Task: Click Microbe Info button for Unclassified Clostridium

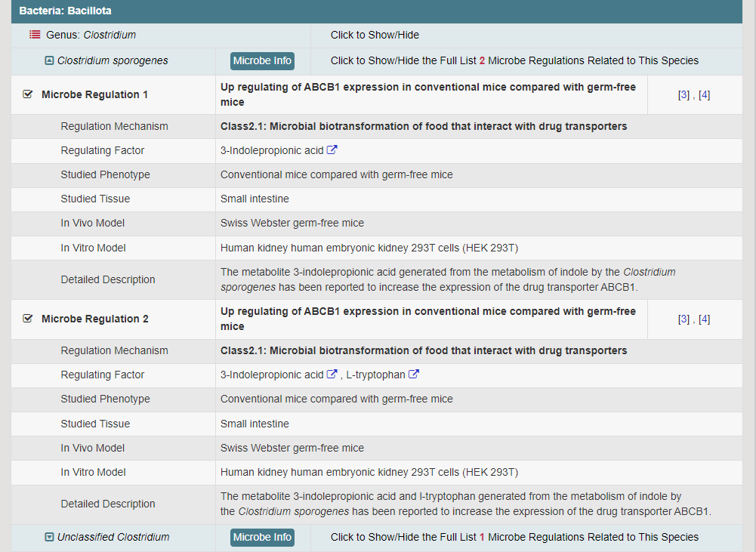Action: coord(262,537)
